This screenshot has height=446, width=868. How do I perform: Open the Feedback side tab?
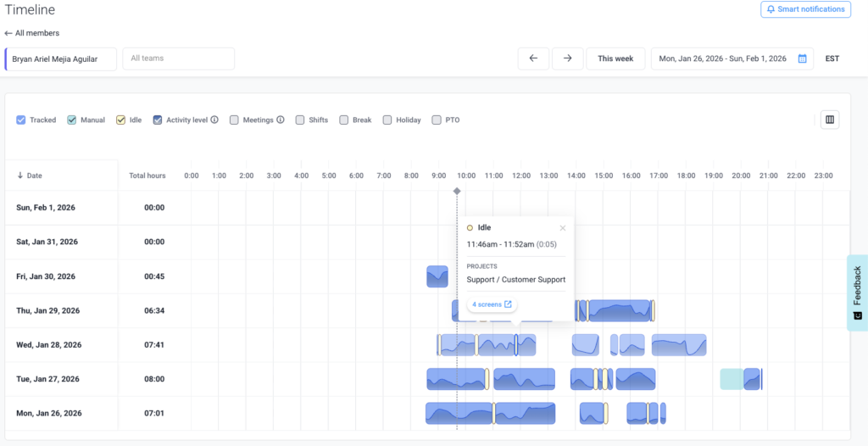pyautogui.click(x=857, y=293)
